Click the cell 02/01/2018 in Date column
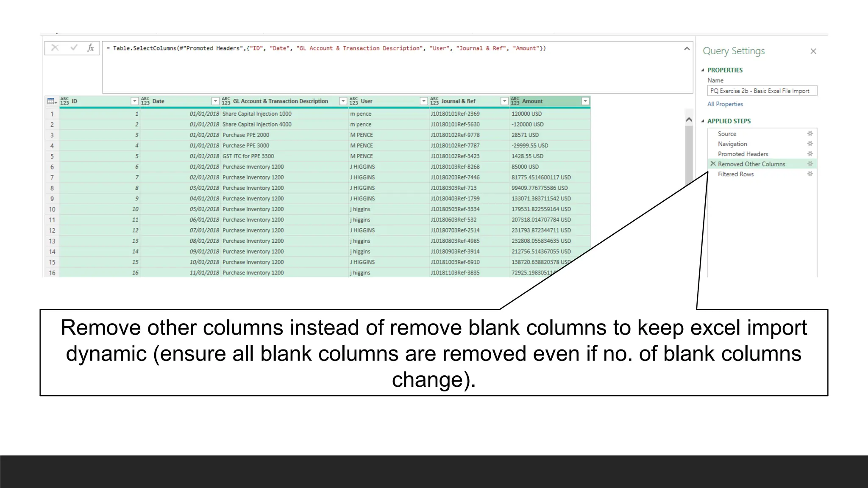The width and height of the screenshot is (868, 488). (x=180, y=177)
